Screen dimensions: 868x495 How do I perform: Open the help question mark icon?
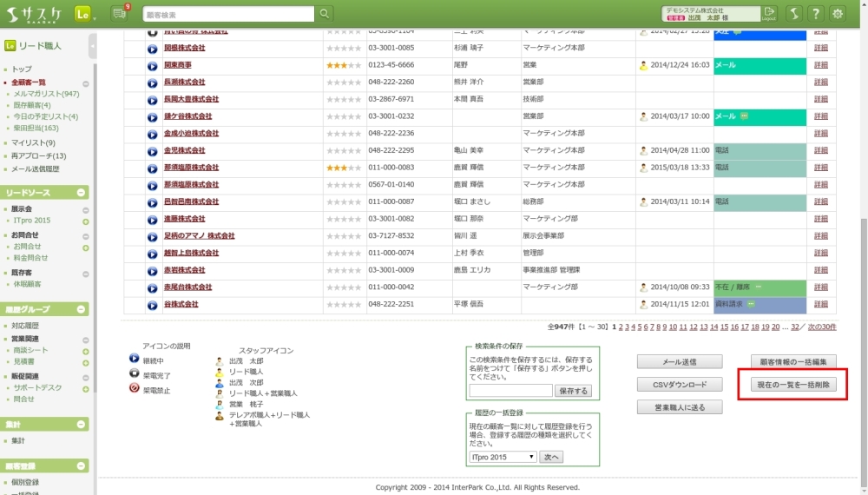(x=815, y=14)
